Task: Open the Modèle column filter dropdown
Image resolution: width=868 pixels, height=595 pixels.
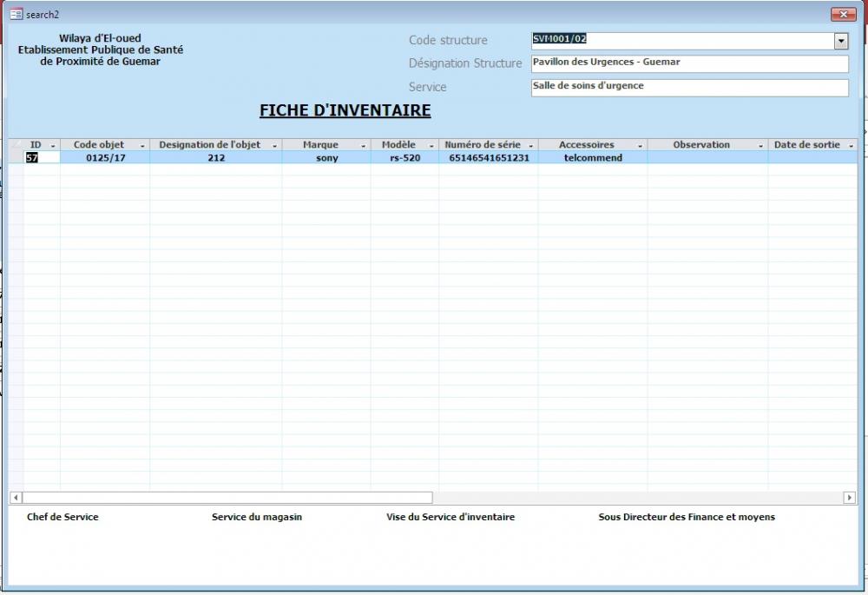Action: click(431, 145)
